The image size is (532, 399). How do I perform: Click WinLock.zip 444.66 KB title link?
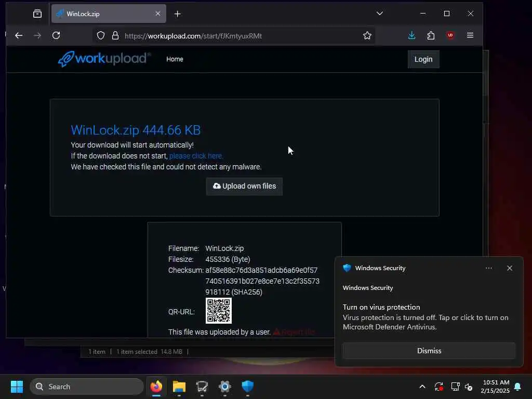[136, 130]
